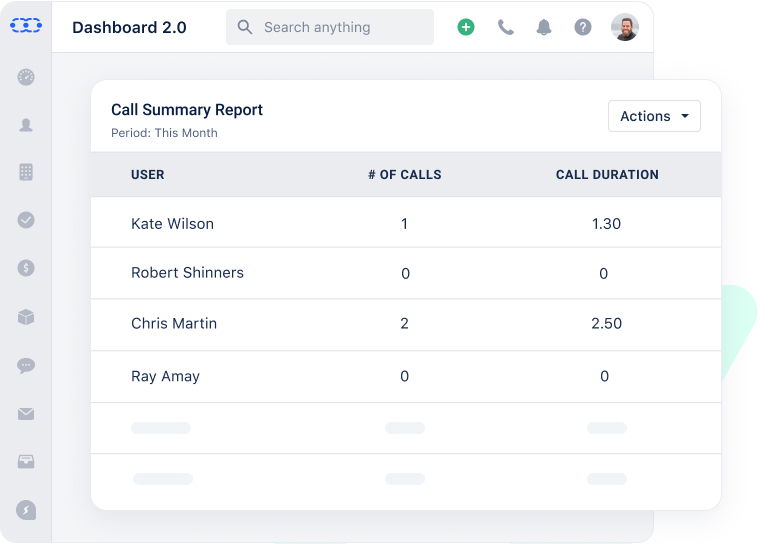770x544 pixels.
Task: Open the products box icon in sidebar
Action: coord(26,317)
